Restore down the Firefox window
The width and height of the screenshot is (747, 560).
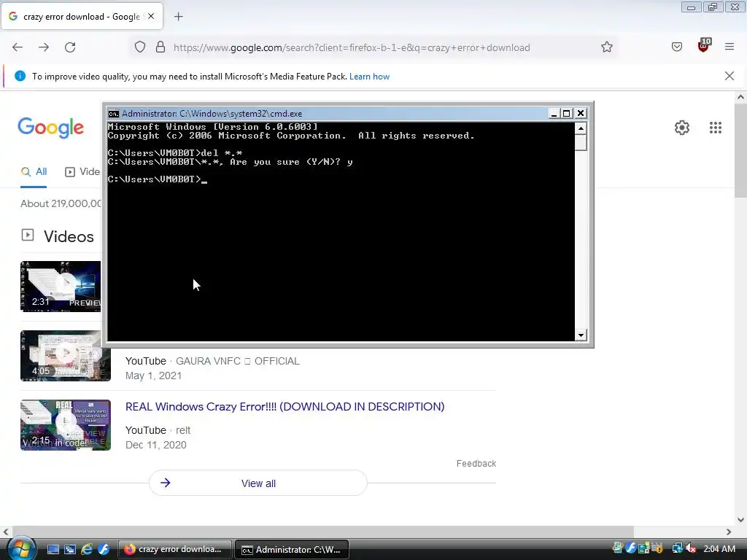(x=713, y=7)
